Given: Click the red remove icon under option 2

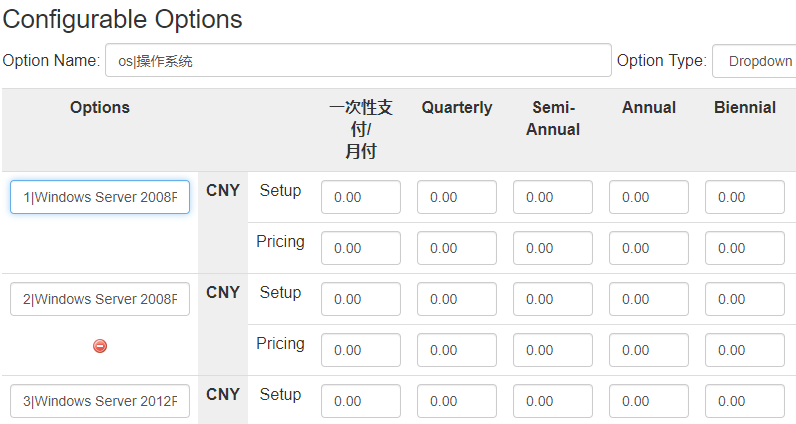Looking at the screenshot, I should coord(100,346).
